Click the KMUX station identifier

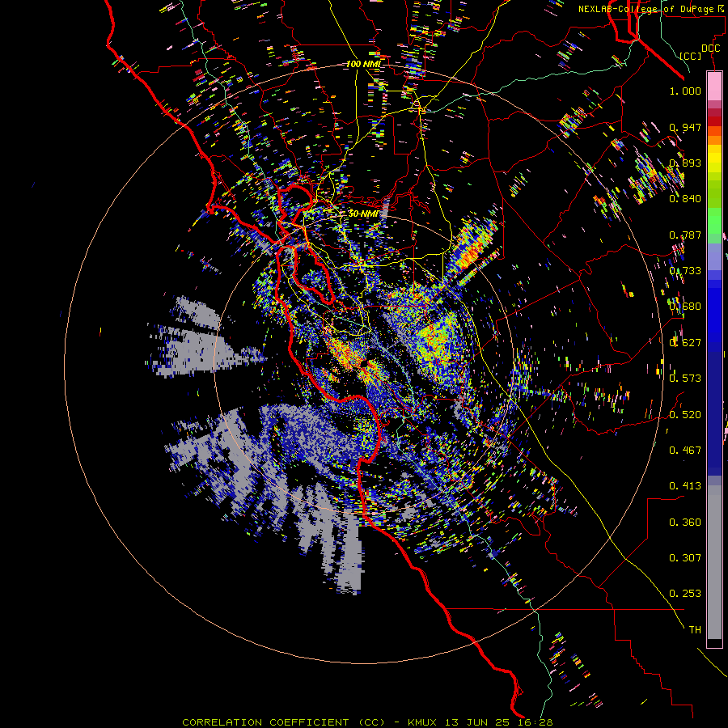click(422, 722)
